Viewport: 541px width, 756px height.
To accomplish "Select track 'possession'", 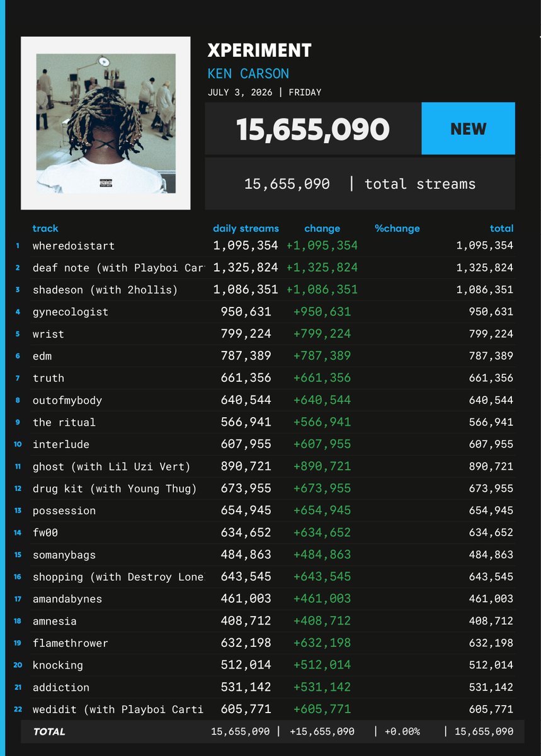I will (x=64, y=510).
